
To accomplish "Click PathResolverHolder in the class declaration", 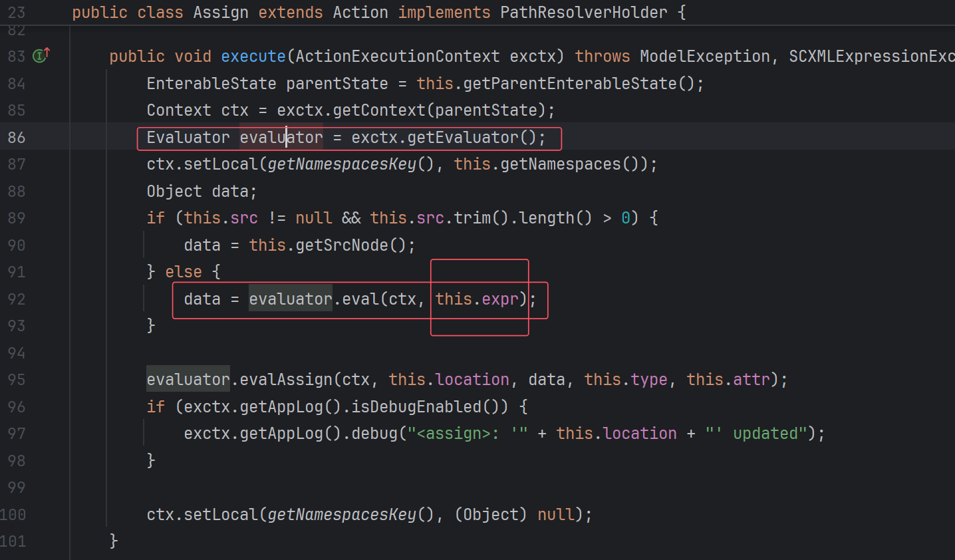I will click(583, 13).
